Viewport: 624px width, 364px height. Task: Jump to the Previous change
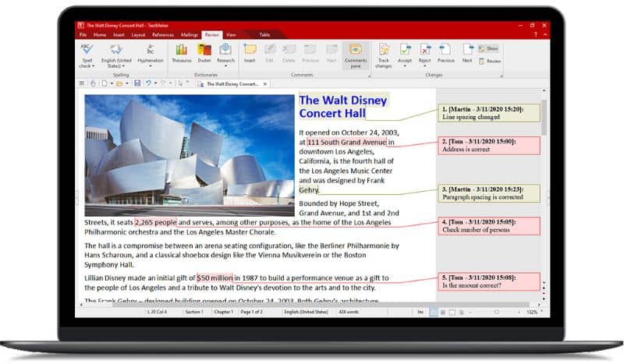445,54
